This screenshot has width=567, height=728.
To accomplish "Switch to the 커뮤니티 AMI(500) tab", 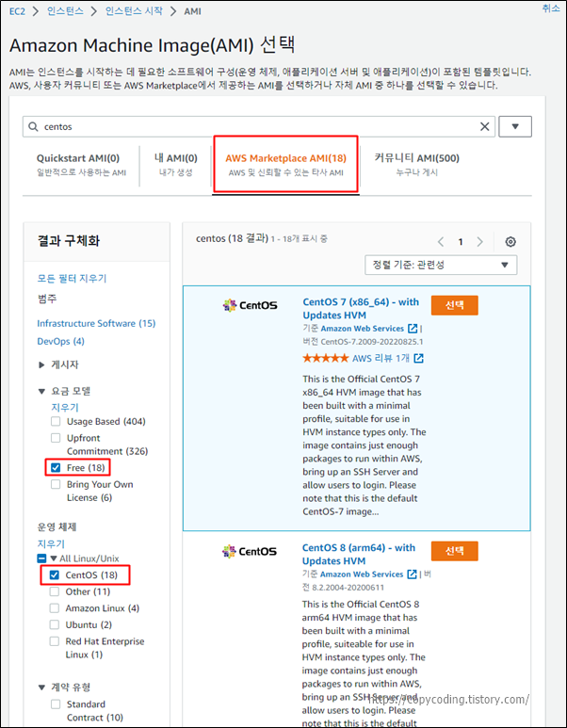I will coord(416,166).
